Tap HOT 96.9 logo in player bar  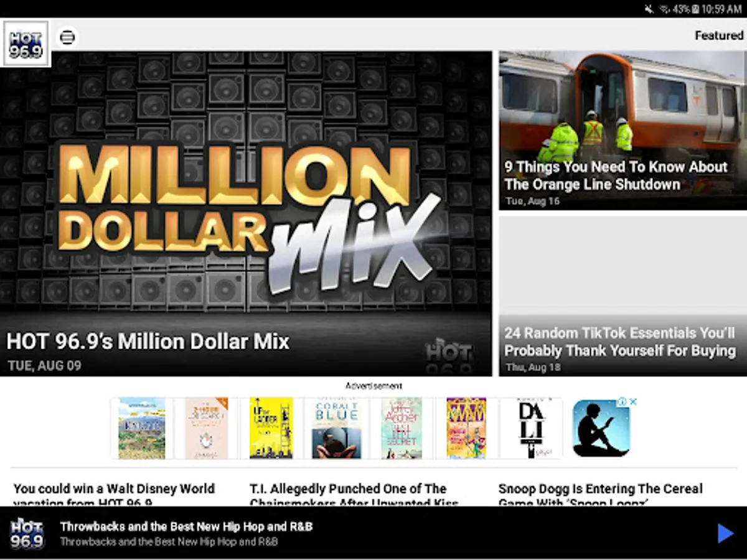point(27,533)
